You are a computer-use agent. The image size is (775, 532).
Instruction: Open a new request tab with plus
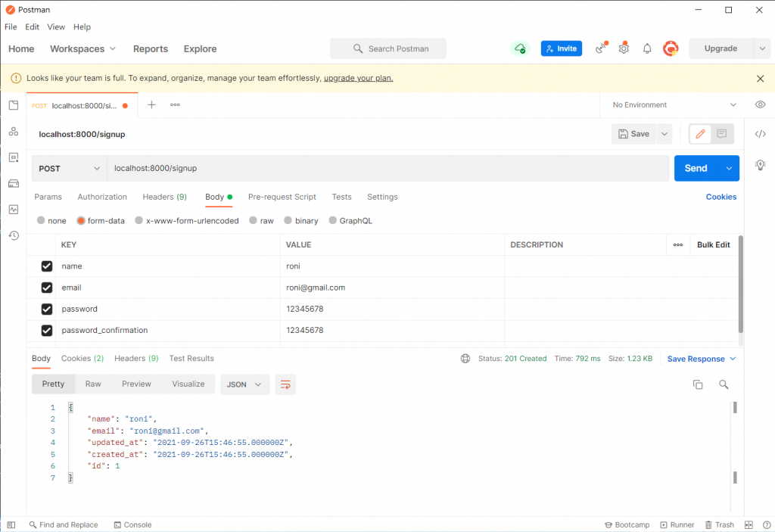151,105
